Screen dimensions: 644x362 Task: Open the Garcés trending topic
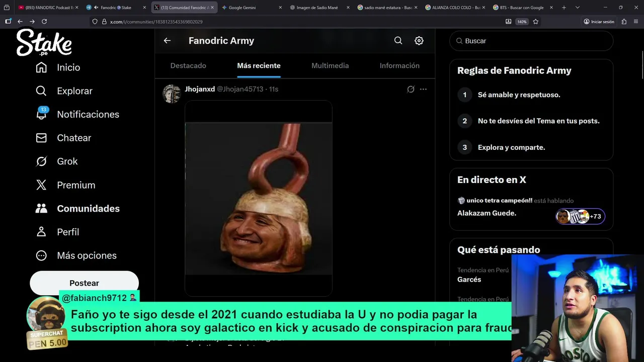(x=469, y=280)
